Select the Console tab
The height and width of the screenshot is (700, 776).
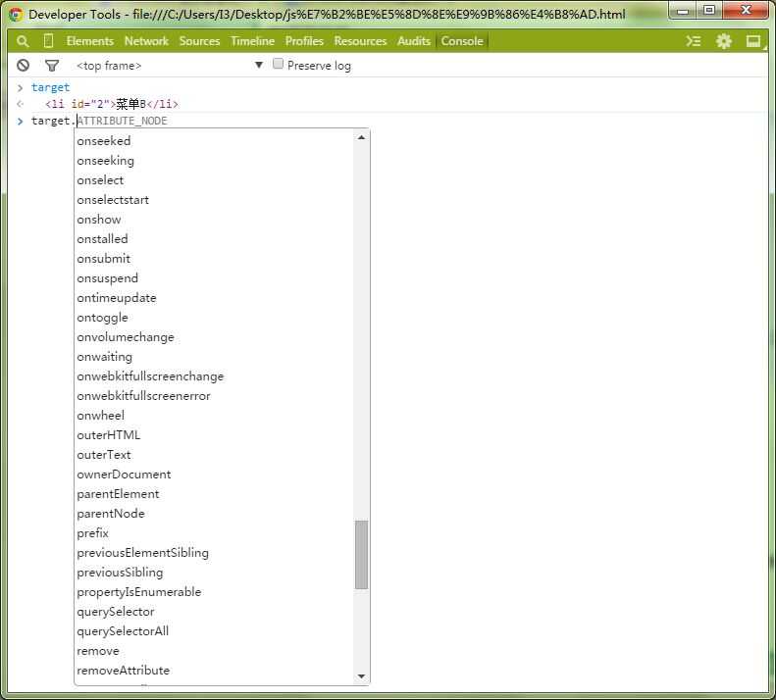(x=462, y=41)
